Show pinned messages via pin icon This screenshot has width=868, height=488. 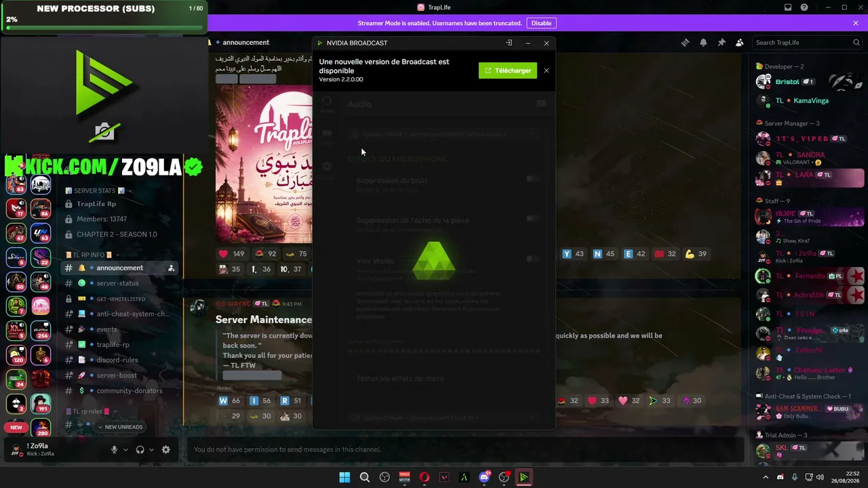[722, 43]
